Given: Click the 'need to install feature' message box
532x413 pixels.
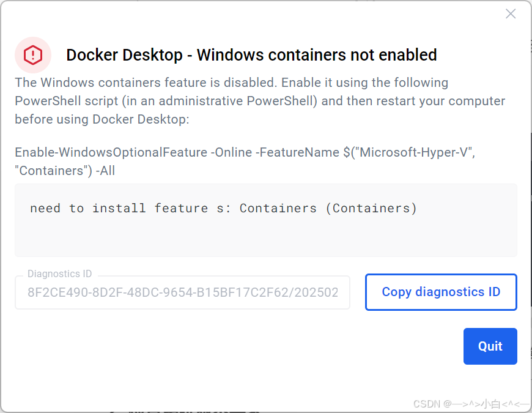Looking at the screenshot, I should 265,220.
